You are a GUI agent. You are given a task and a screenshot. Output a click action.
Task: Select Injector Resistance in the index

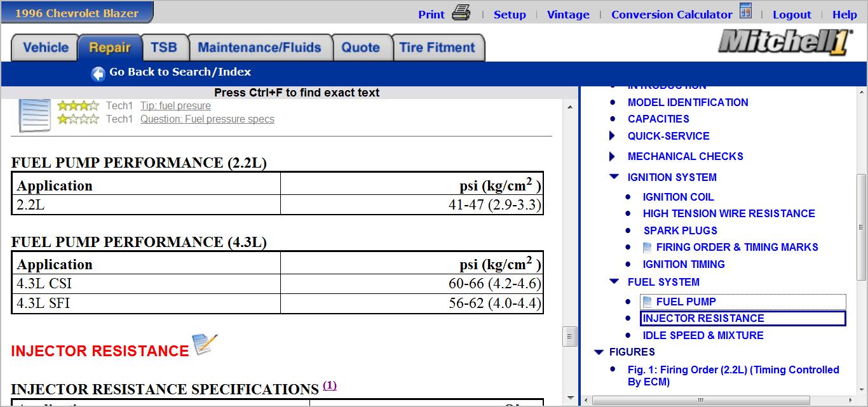703,318
